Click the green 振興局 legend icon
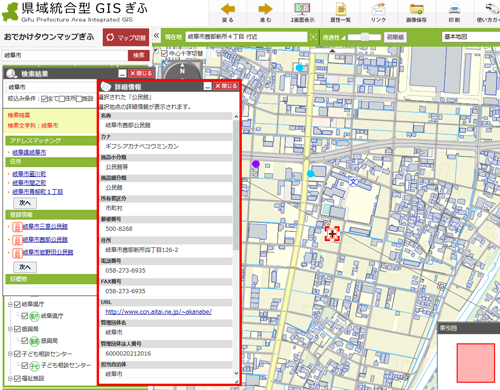500x390 pixels. [x=34, y=341]
